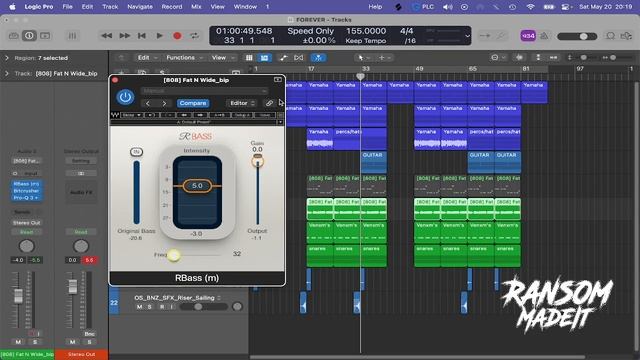Mute the [808] Fat N Wide_bip channel strip

18,342
